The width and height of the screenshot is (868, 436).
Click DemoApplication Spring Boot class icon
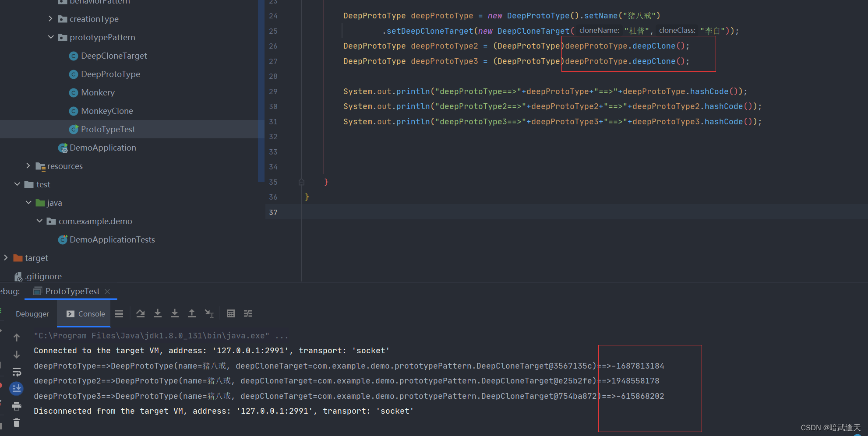pos(63,148)
